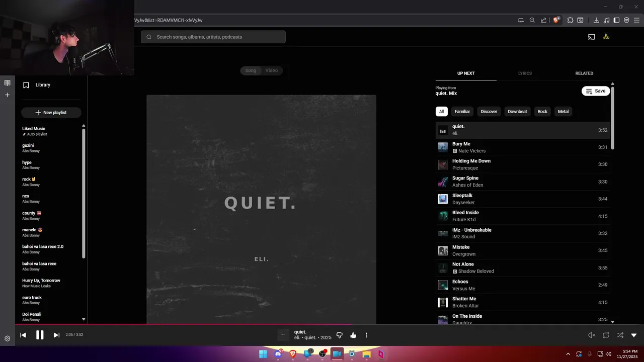Dislike the song quiet.
The width and height of the screenshot is (644, 362).
339,335
